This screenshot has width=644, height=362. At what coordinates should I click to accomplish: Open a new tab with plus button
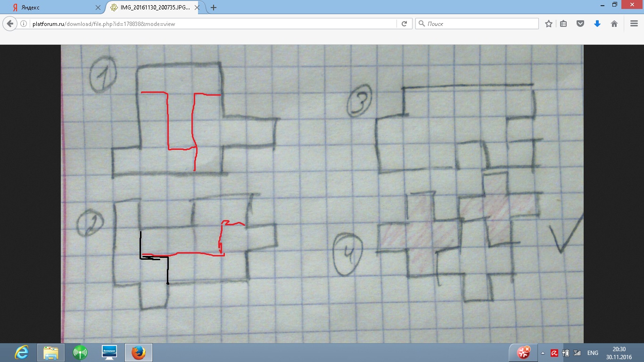(x=214, y=8)
